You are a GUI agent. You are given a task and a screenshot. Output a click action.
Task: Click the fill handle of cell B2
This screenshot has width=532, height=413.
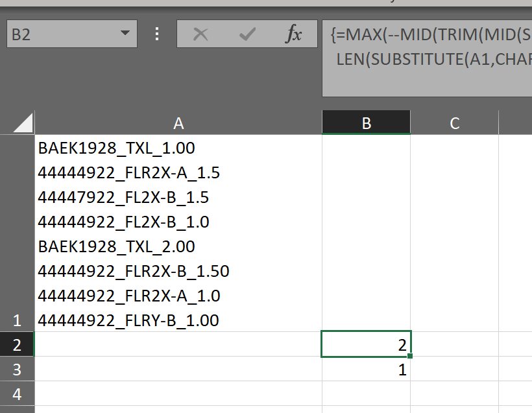pyautogui.click(x=410, y=356)
